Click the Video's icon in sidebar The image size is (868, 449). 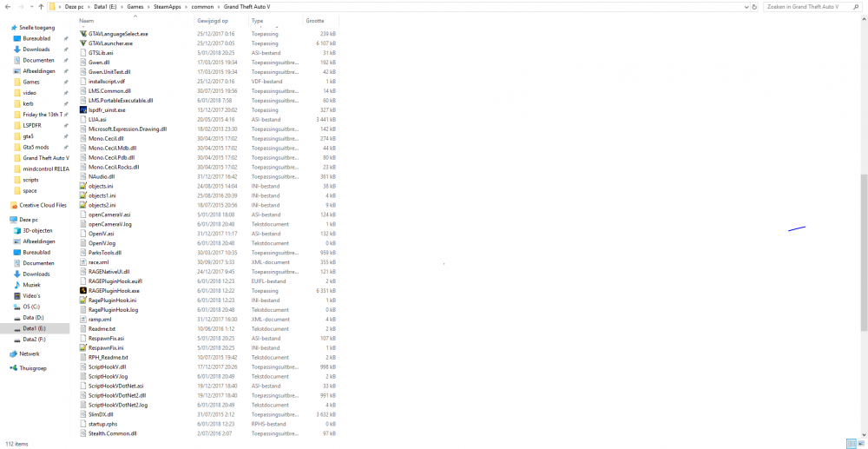[x=17, y=295]
